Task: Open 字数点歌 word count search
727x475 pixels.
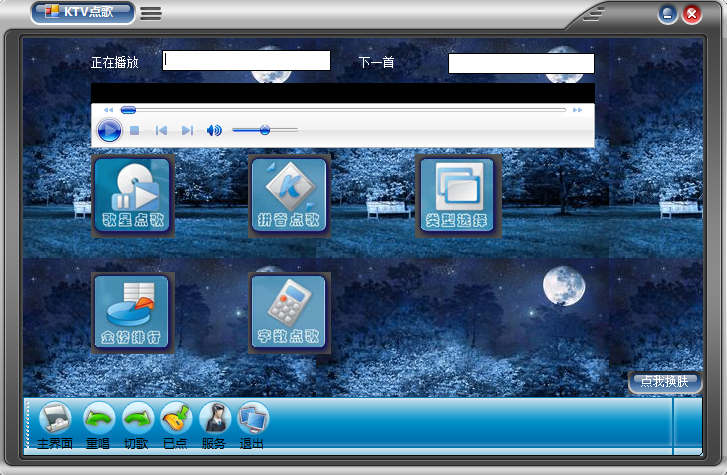Action: point(289,313)
